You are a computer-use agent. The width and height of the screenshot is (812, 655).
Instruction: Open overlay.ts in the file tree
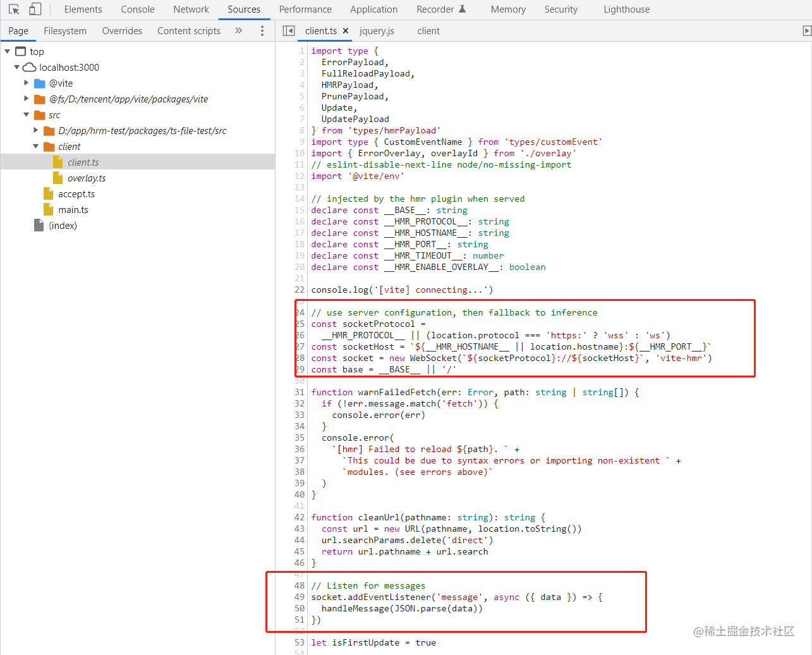87,178
